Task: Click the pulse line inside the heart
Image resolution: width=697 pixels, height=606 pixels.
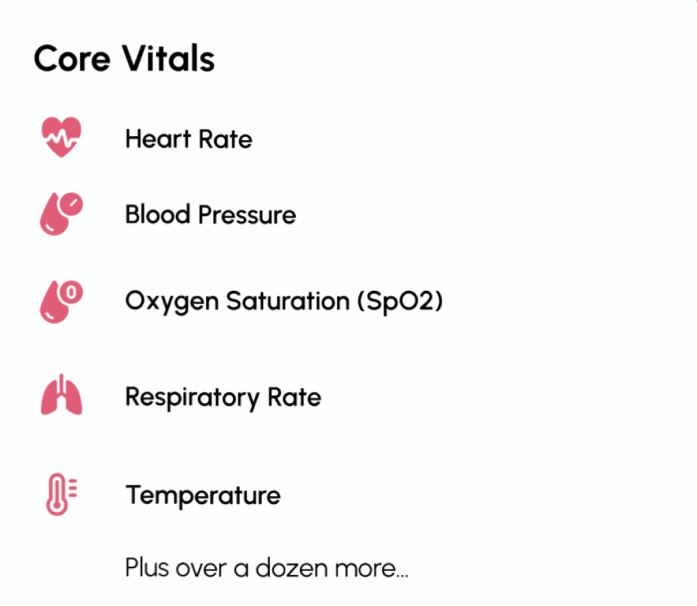Action: [62, 139]
